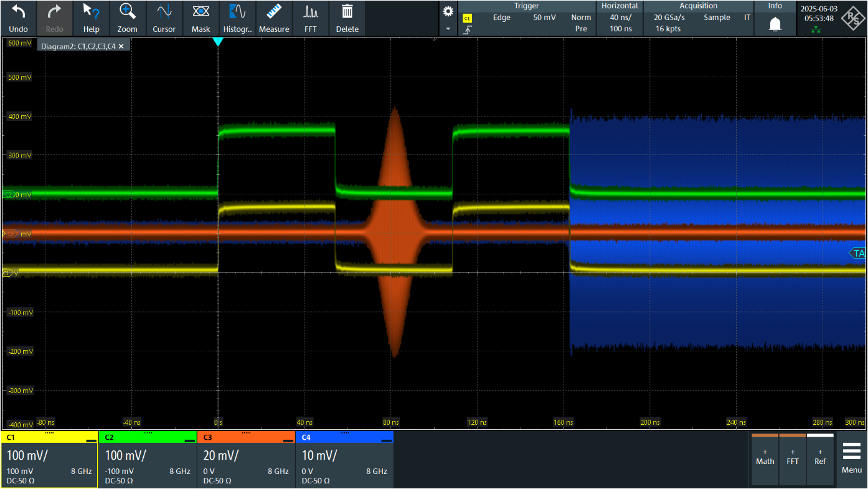Open the Help tool
The width and height of the screenshot is (868, 489).
(91, 12)
